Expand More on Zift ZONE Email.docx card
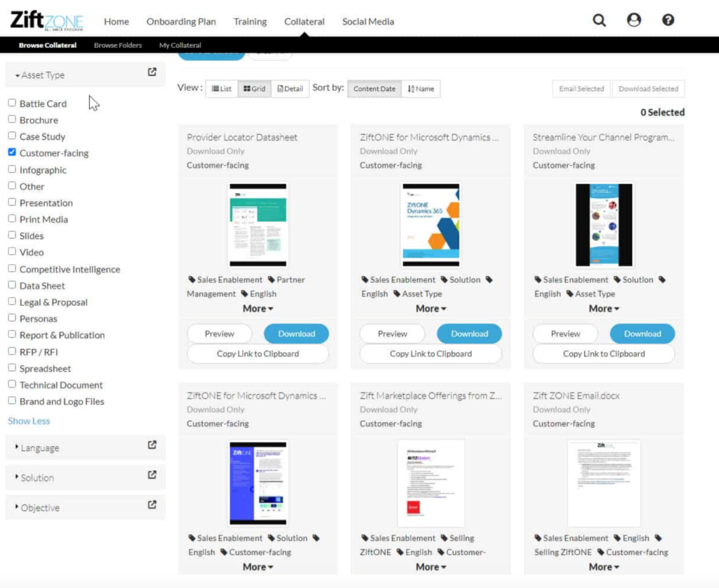This screenshot has height=588, width=719. click(603, 567)
